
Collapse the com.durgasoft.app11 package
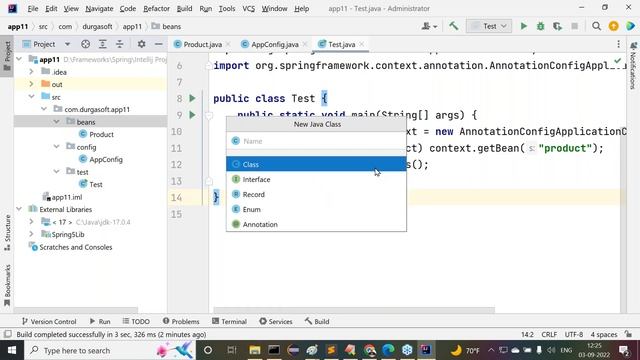(44, 109)
